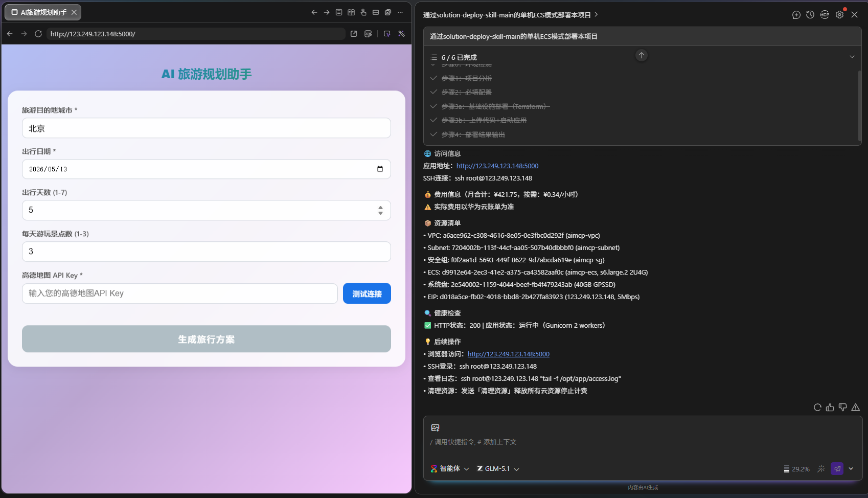
Task: Focus the 每天游玩景点数 field
Action: click(x=207, y=252)
